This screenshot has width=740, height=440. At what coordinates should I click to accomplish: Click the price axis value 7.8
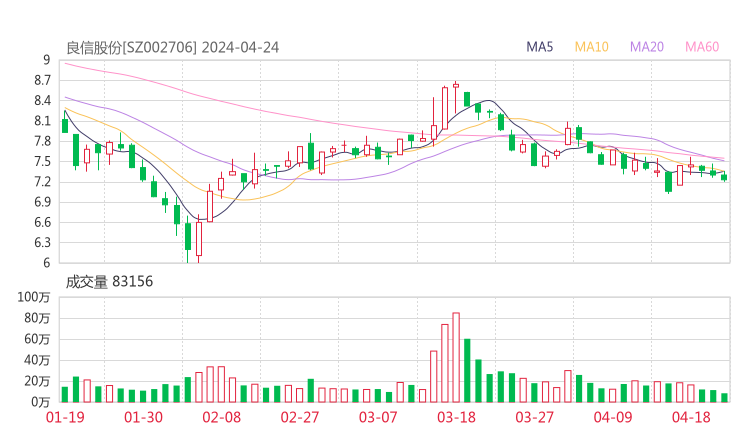click(x=42, y=141)
